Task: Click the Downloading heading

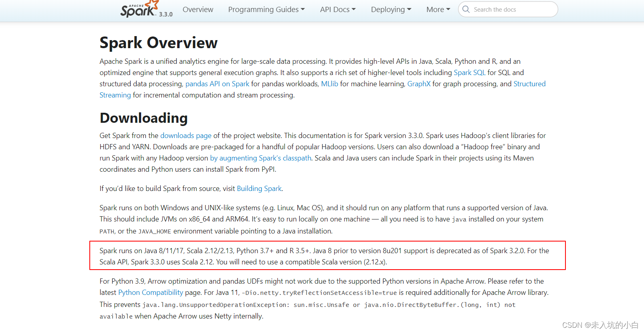Action: (x=143, y=118)
